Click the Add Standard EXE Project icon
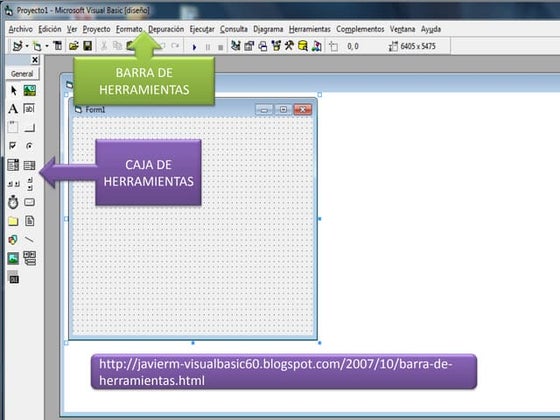The width and height of the screenshot is (560, 420). 17,46
